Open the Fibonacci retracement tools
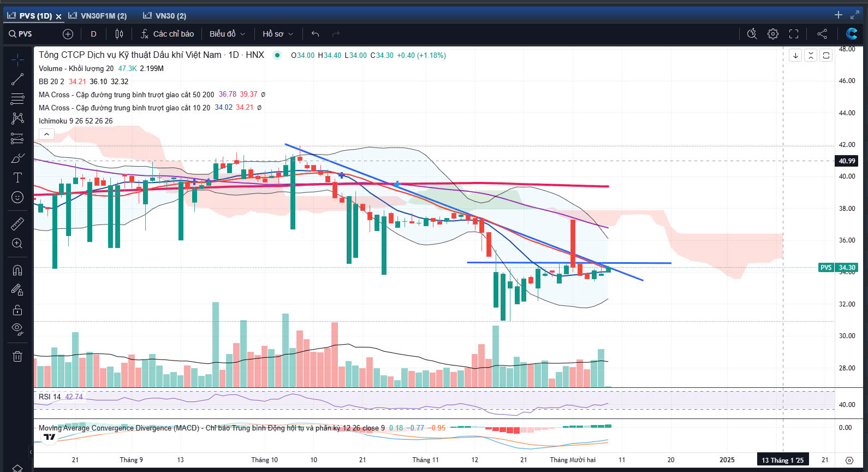The width and height of the screenshot is (868, 472). (x=17, y=99)
